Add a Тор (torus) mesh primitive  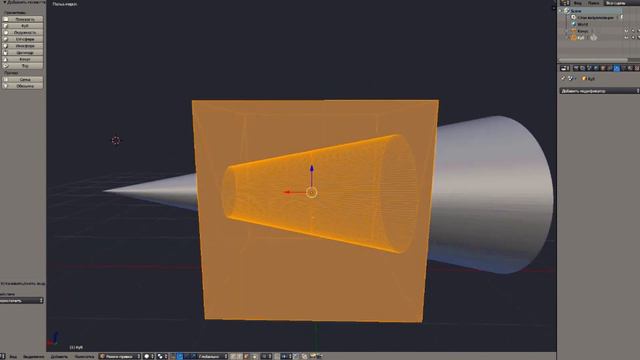pyautogui.click(x=23, y=66)
